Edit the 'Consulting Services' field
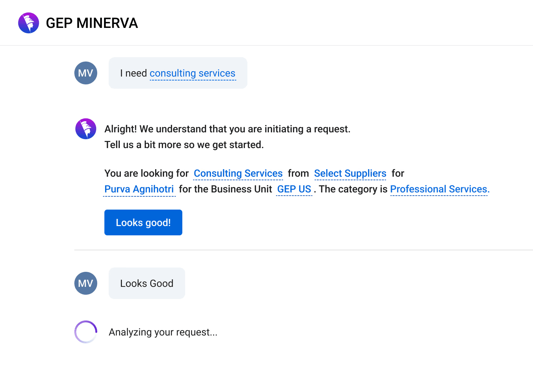Image resolution: width=533 pixels, height=392 pixels. tap(238, 173)
